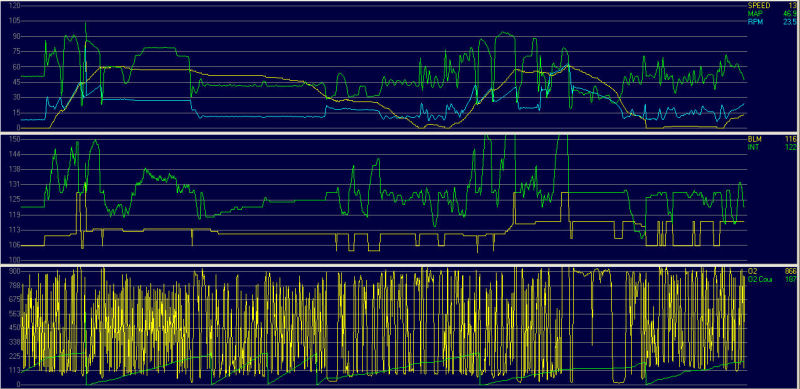Click the 900 axis label on bottom graph
800x389 pixels.
(15, 271)
